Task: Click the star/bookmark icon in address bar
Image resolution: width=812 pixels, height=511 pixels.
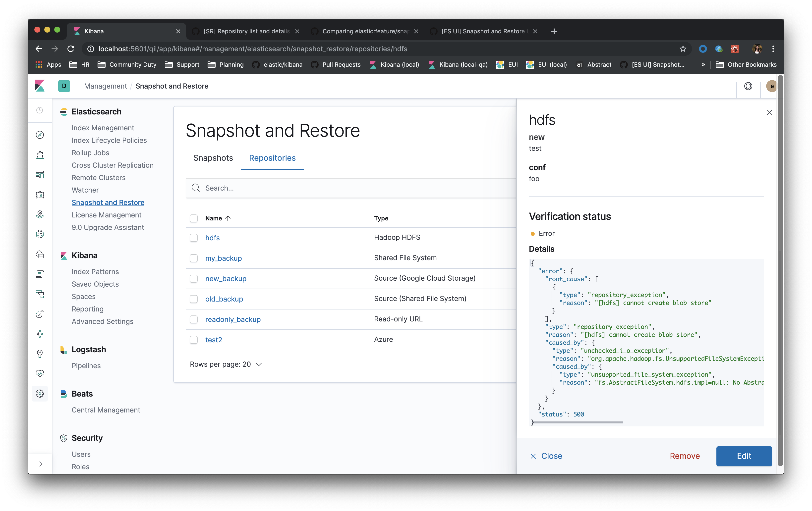Action: [x=683, y=48]
